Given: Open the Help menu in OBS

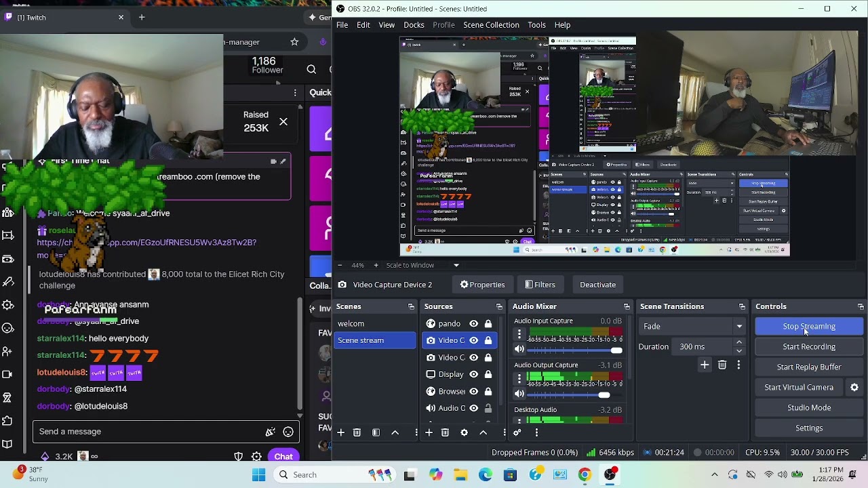Looking at the screenshot, I should (x=562, y=25).
